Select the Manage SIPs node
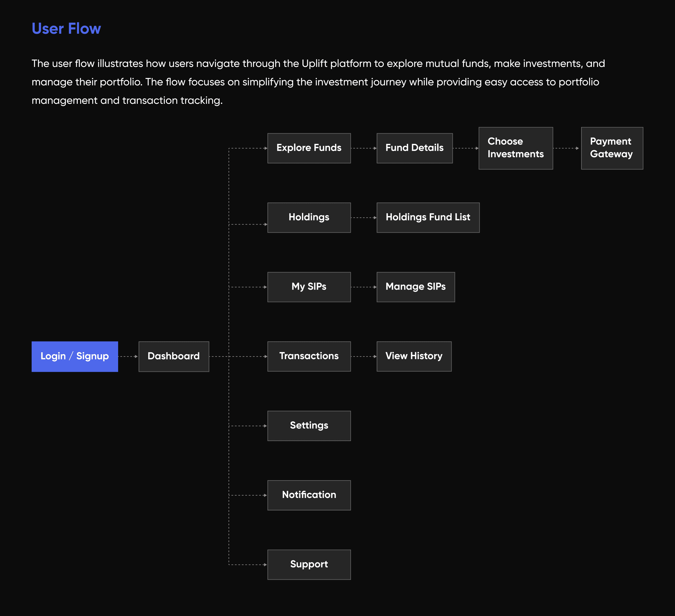675x616 pixels. point(416,287)
